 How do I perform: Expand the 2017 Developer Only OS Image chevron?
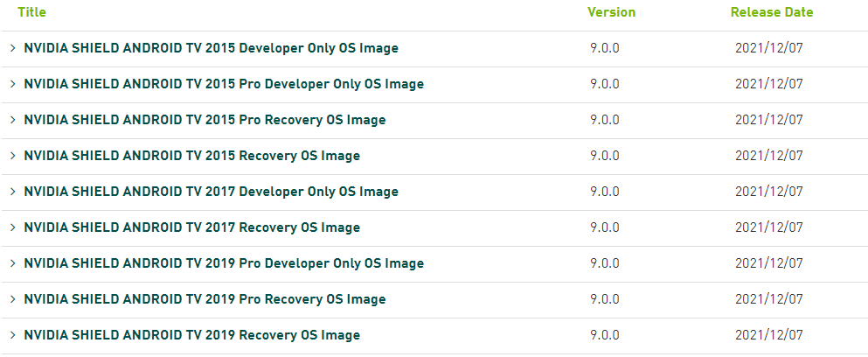(x=13, y=192)
